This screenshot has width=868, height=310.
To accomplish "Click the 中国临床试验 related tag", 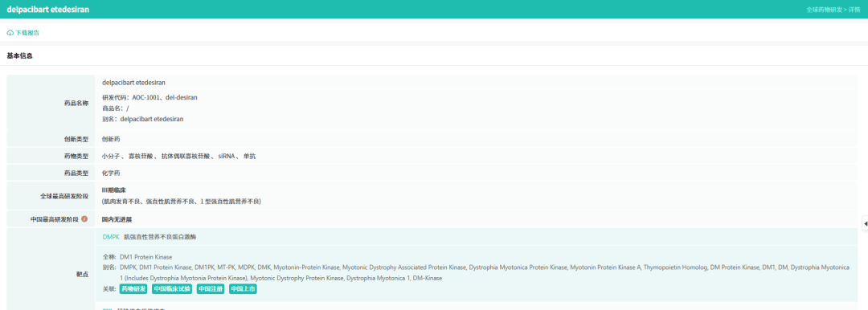I will click(172, 289).
